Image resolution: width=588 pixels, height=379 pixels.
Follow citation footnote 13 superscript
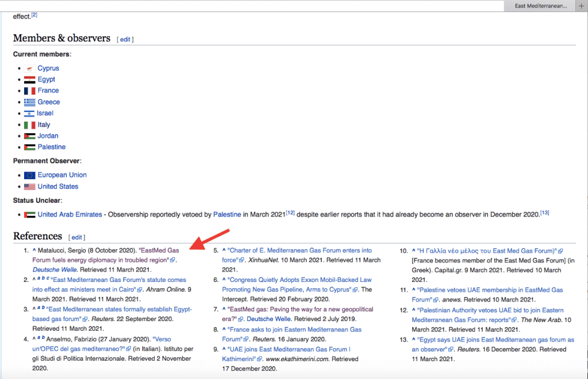click(x=544, y=212)
